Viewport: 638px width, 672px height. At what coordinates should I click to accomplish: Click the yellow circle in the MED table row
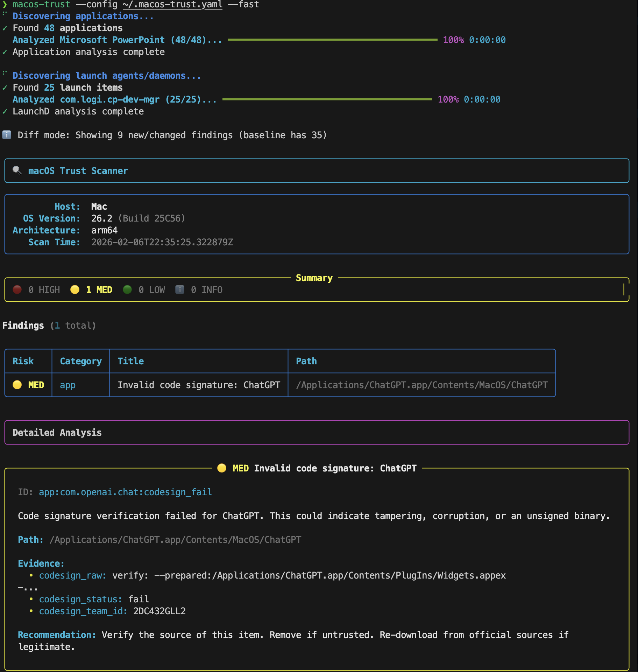(x=17, y=385)
